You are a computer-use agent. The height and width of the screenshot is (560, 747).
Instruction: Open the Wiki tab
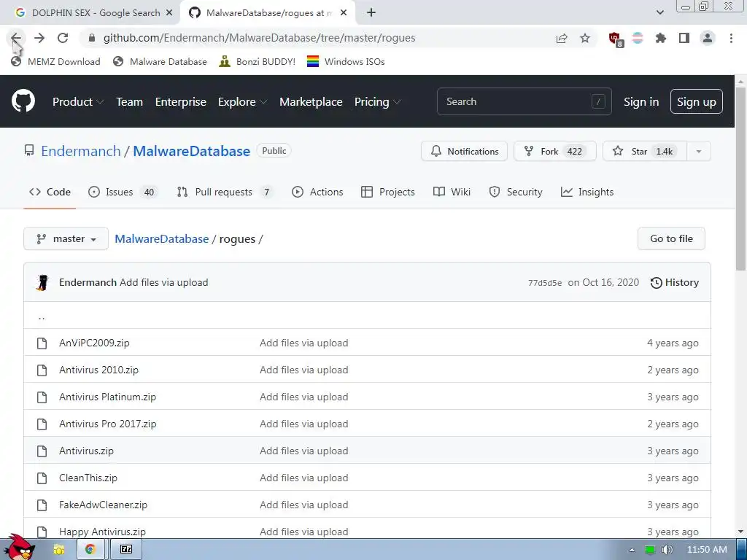[x=452, y=192]
